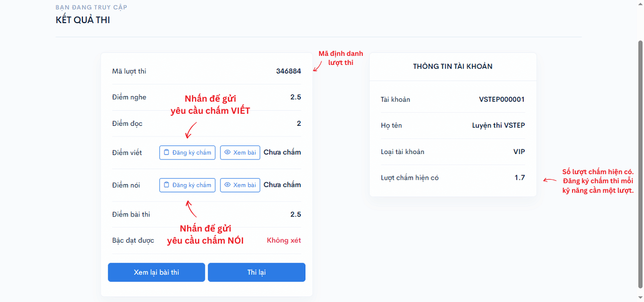Click the Thi lại button
The height and width of the screenshot is (302, 644).
(257, 272)
